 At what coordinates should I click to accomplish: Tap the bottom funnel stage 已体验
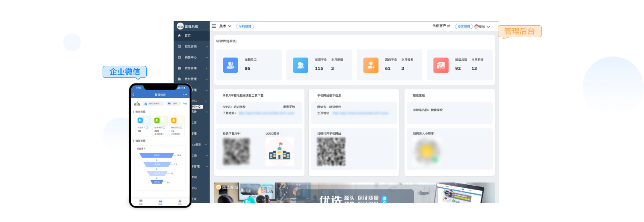coord(157,182)
